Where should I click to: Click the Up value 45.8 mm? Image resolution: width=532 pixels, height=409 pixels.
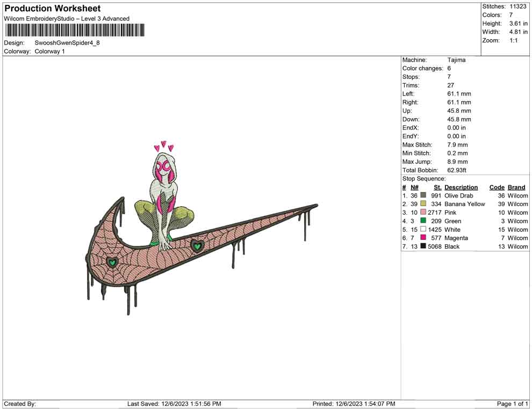459,111
